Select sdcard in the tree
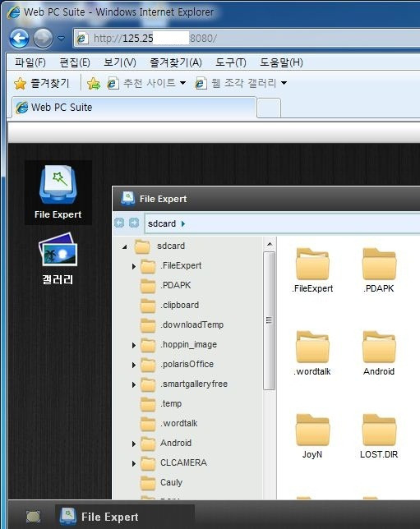This screenshot has width=420, height=529. [x=171, y=246]
